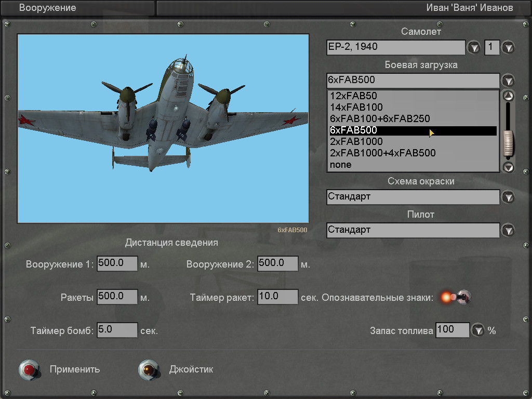Viewport: 532px width, 399px height.
Task: Open the Запас топлива dropdown arrow
Action: point(477,330)
